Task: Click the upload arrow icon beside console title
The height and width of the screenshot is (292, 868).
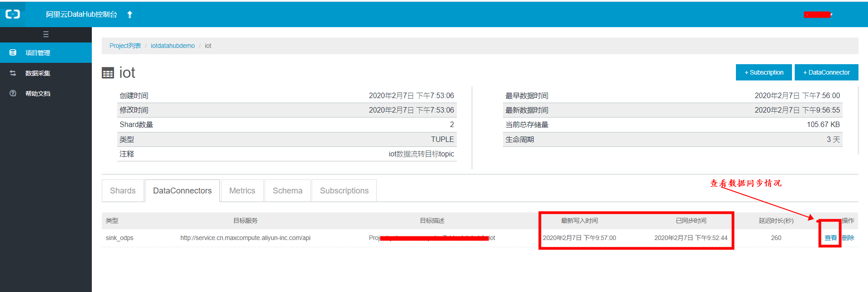Action: (130, 14)
